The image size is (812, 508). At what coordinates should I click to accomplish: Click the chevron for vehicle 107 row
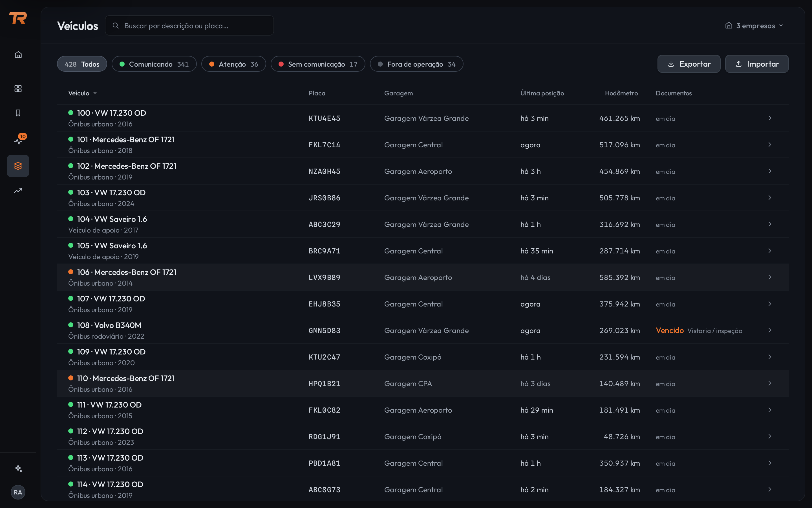770,304
